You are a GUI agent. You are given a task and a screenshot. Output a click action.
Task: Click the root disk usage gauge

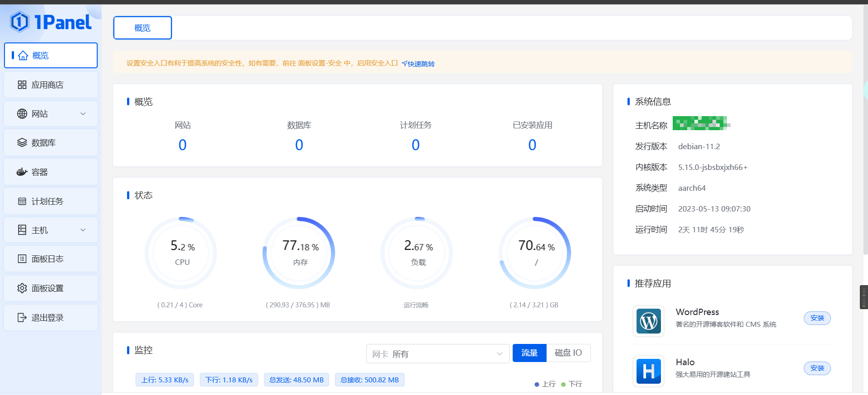click(x=535, y=253)
